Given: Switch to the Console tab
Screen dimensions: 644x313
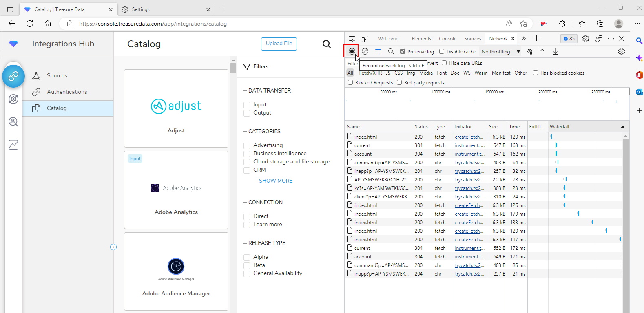Looking at the screenshot, I should tap(447, 39).
